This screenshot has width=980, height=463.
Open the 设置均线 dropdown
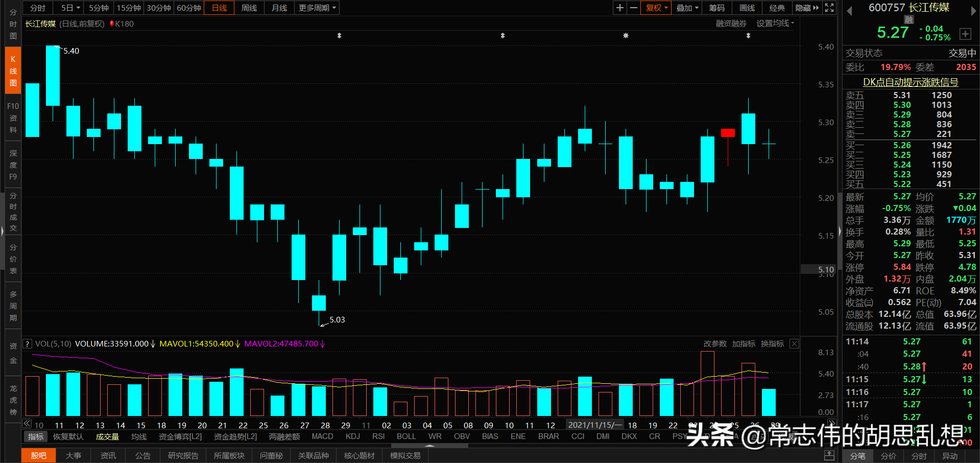[x=774, y=24]
